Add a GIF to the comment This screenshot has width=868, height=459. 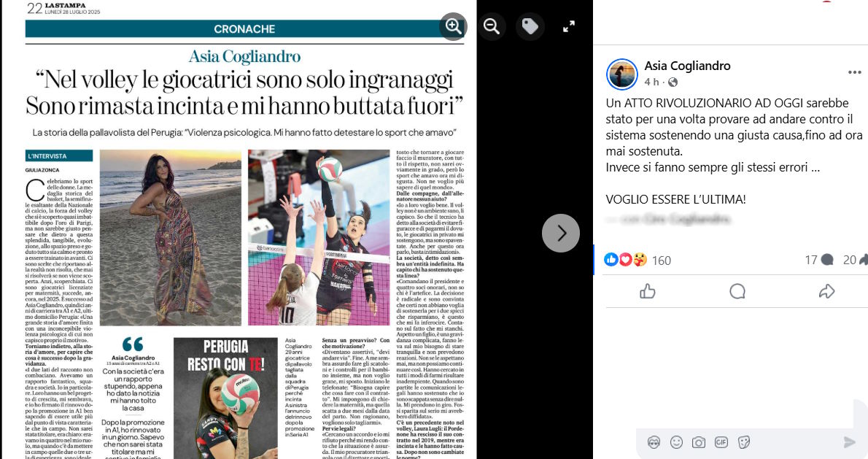click(x=721, y=441)
